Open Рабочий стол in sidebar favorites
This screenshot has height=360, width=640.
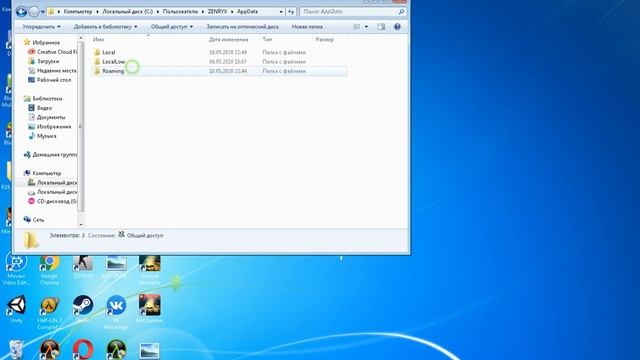pos(53,80)
